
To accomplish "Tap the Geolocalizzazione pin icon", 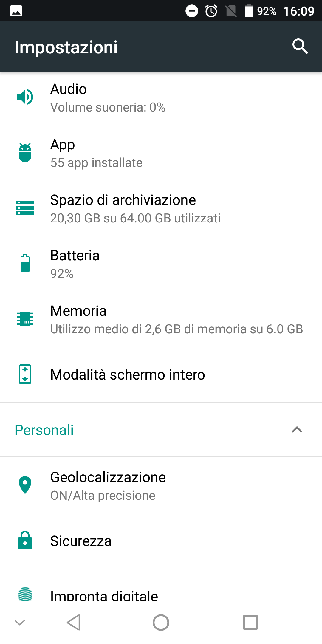I will coord(25,485).
